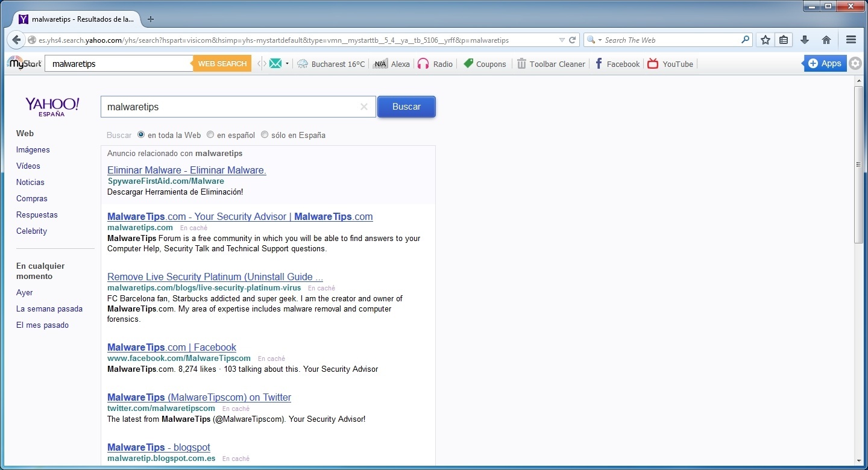Open the Alexa rank toolbar item
The image size is (868, 470).
[391, 64]
